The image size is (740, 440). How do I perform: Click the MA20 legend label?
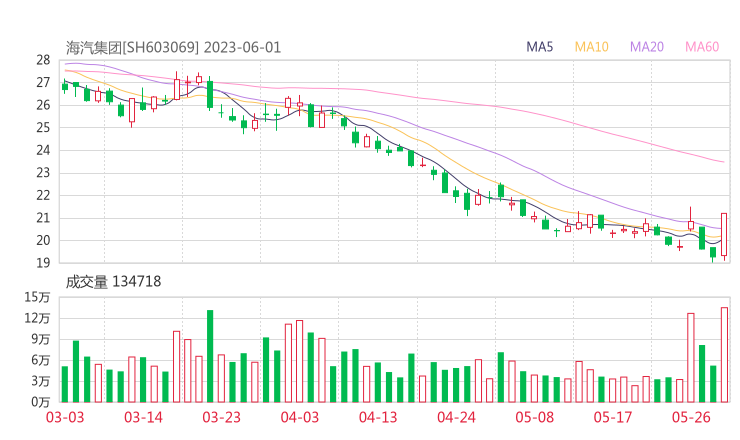coord(647,47)
